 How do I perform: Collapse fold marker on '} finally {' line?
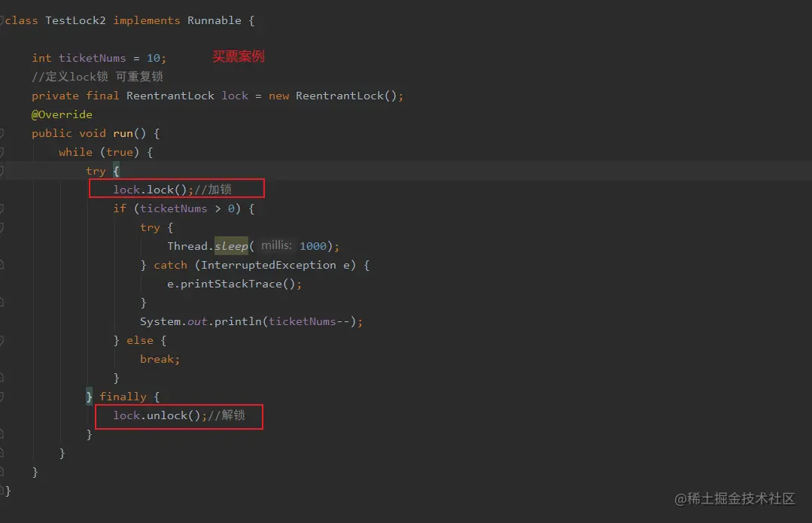pyautogui.click(x=2, y=397)
